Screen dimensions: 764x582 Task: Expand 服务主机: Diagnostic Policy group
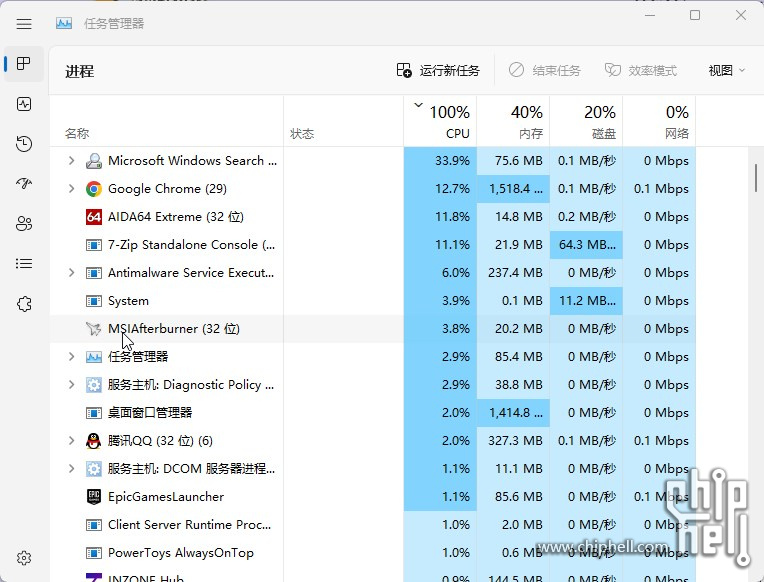[x=71, y=385]
